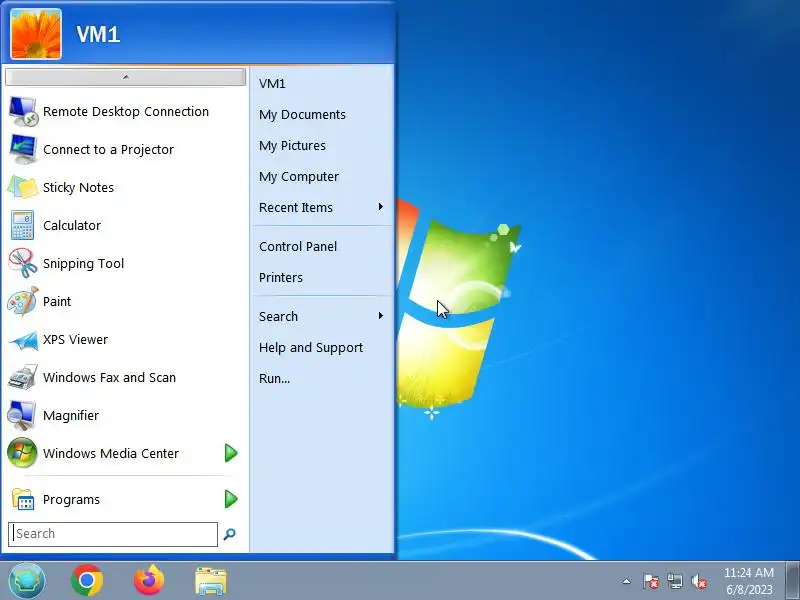The height and width of the screenshot is (600, 800).
Task: Expand the Programs submenu green arrow
Action: coord(231,499)
